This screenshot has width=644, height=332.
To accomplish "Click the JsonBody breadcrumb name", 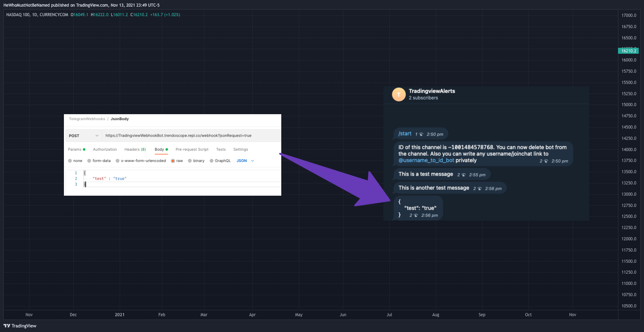I will pyautogui.click(x=120, y=119).
